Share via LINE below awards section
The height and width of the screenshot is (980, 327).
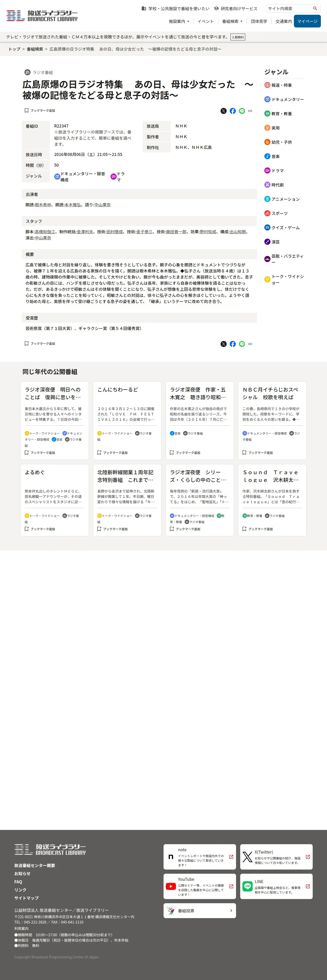pyautogui.click(x=242, y=344)
